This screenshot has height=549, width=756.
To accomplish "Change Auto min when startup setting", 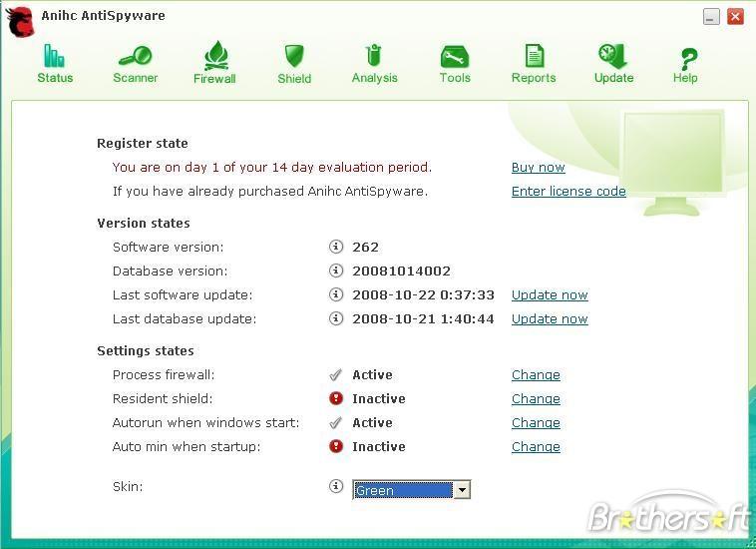I will pyautogui.click(x=536, y=447).
